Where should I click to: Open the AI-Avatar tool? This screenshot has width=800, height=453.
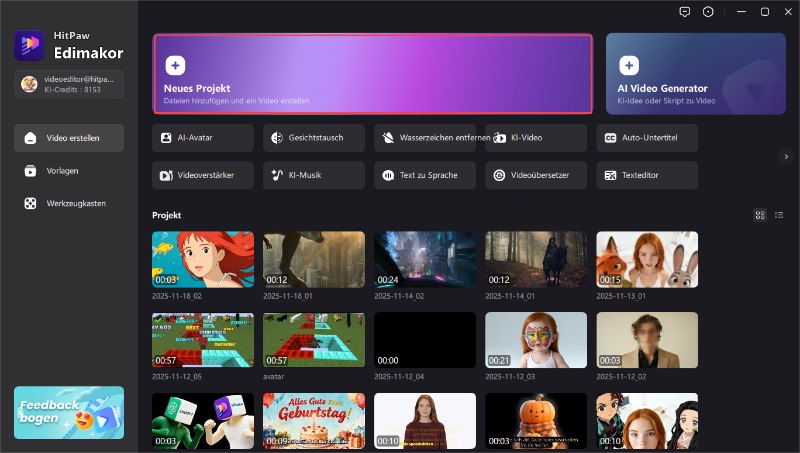(x=202, y=137)
